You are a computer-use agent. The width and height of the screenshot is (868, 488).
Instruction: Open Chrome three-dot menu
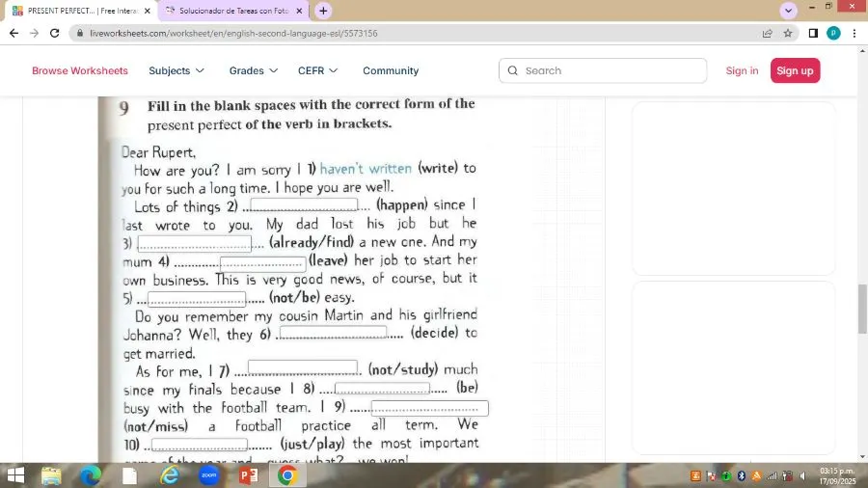(x=854, y=33)
